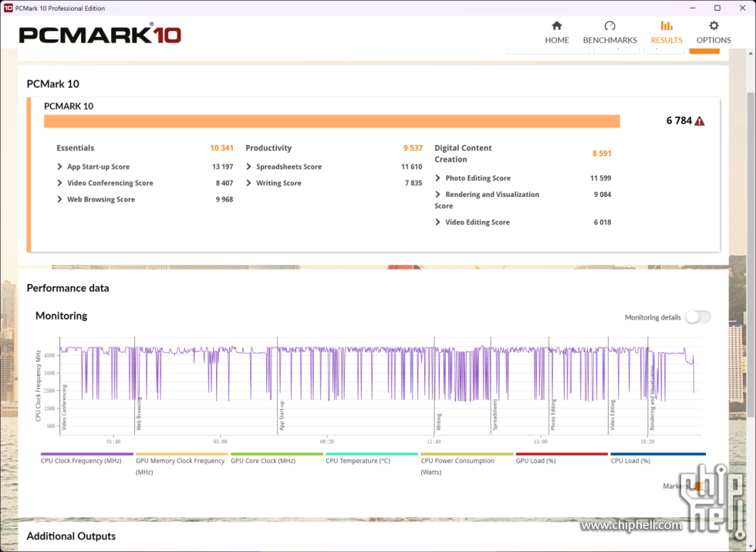Click the Spreadsheets chart marker
The height and width of the screenshot is (552, 756).
(x=494, y=415)
